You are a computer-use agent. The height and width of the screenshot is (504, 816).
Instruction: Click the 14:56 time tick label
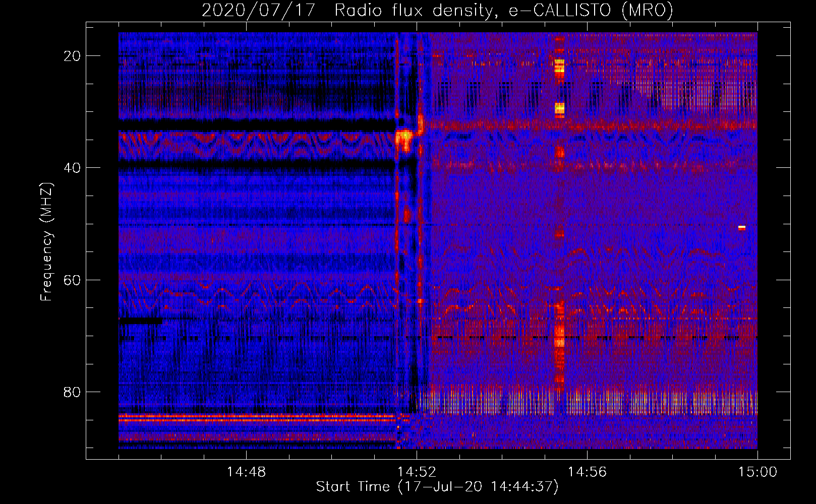(587, 472)
